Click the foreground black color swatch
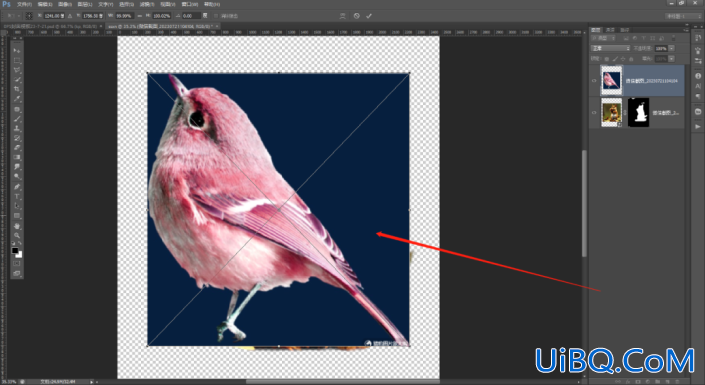Image resolution: width=705 pixels, height=385 pixels. [15, 251]
